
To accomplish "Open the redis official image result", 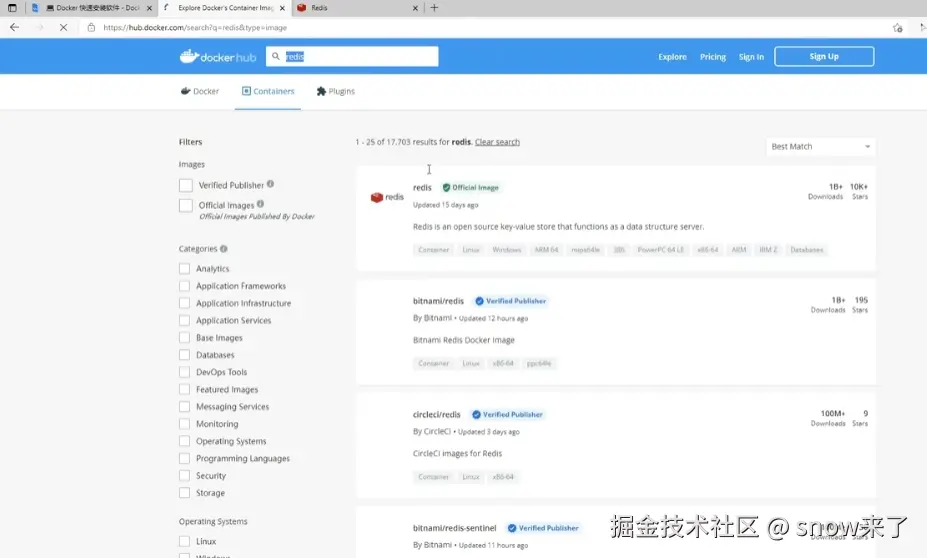I will [x=422, y=187].
